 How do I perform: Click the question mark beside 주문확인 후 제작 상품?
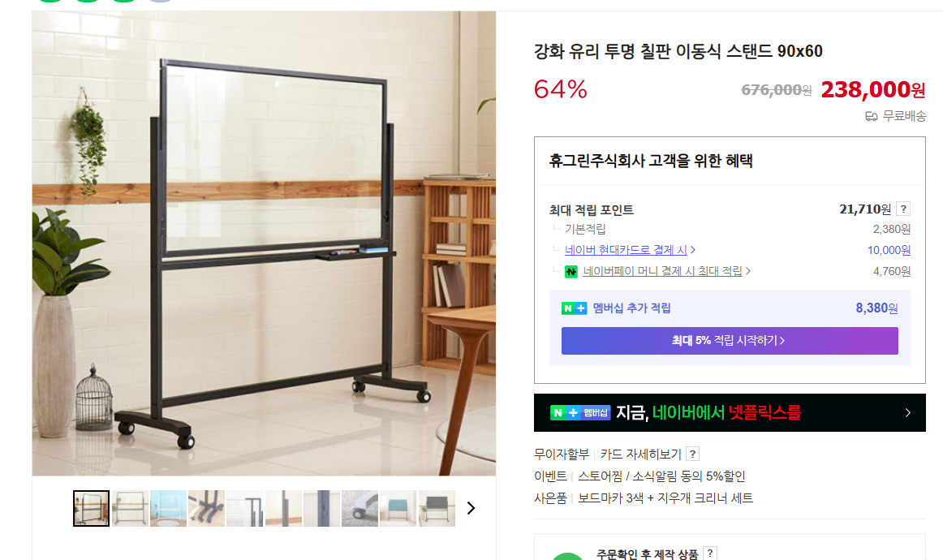click(x=709, y=553)
